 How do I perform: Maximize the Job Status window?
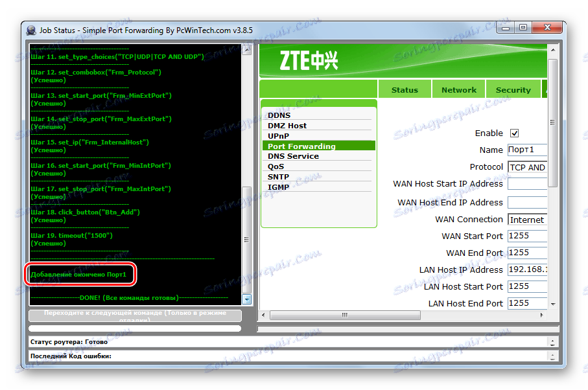(x=523, y=28)
